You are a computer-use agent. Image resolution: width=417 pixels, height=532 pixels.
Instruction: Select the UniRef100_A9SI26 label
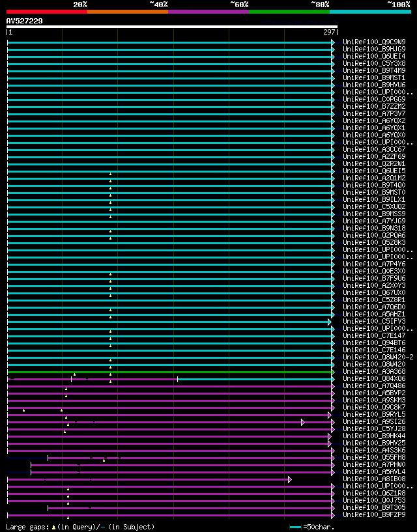[x=374, y=421]
